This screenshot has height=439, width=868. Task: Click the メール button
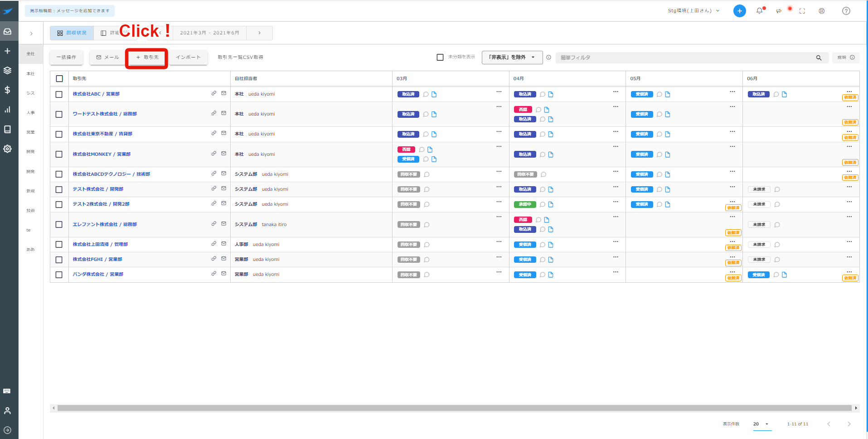pos(107,58)
